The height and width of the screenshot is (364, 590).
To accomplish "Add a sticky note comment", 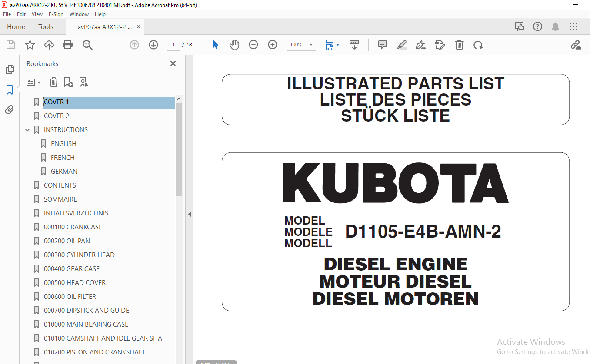I will (x=383, y=45).
